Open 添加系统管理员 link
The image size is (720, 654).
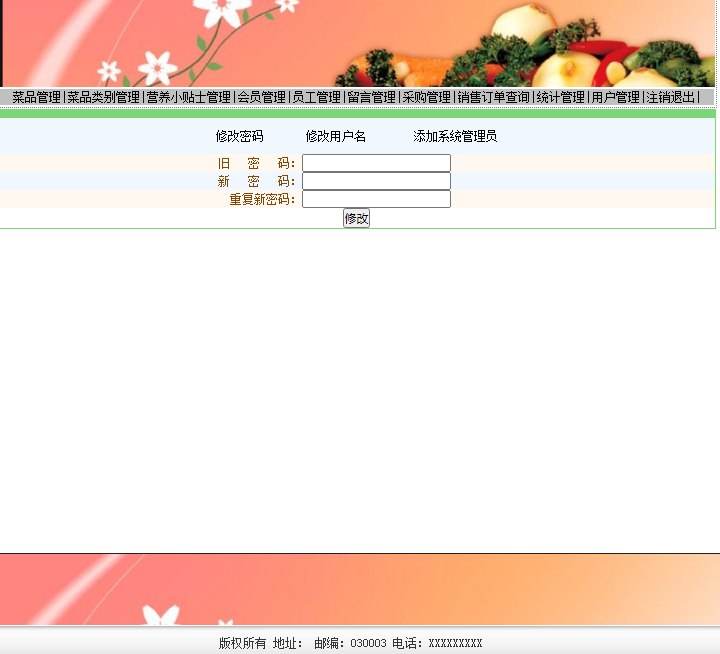455,136
